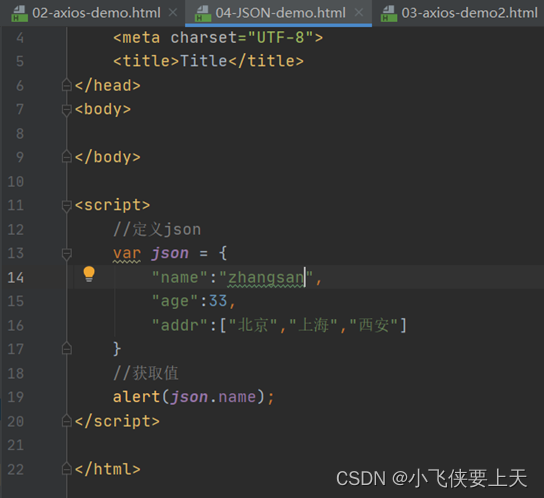The image size is (544, 498).
Task: Collapse the <script> block on line 11
Action: tap(66, 205)
